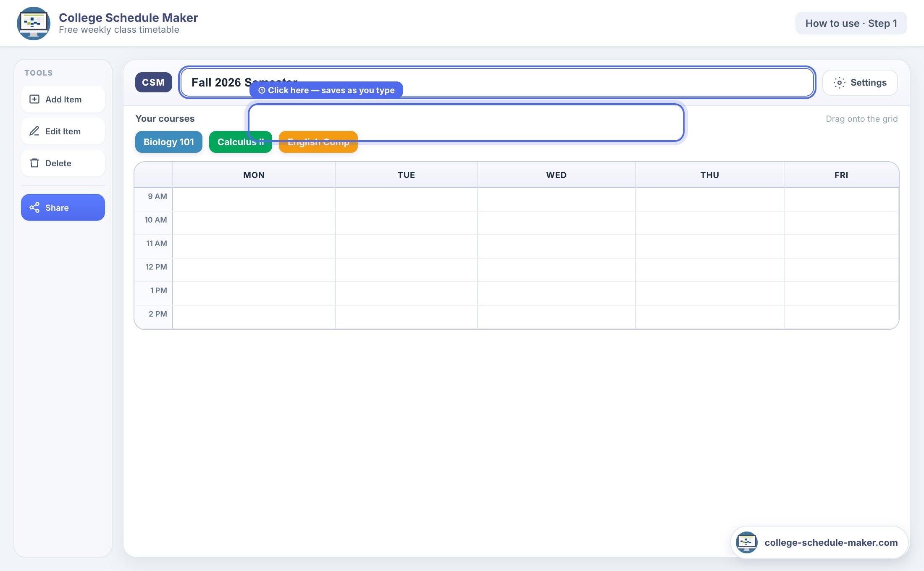Click the Add Item plus icon
This screenshot has height=571, width=924.
pyautogui.click(x=34, y=99)
